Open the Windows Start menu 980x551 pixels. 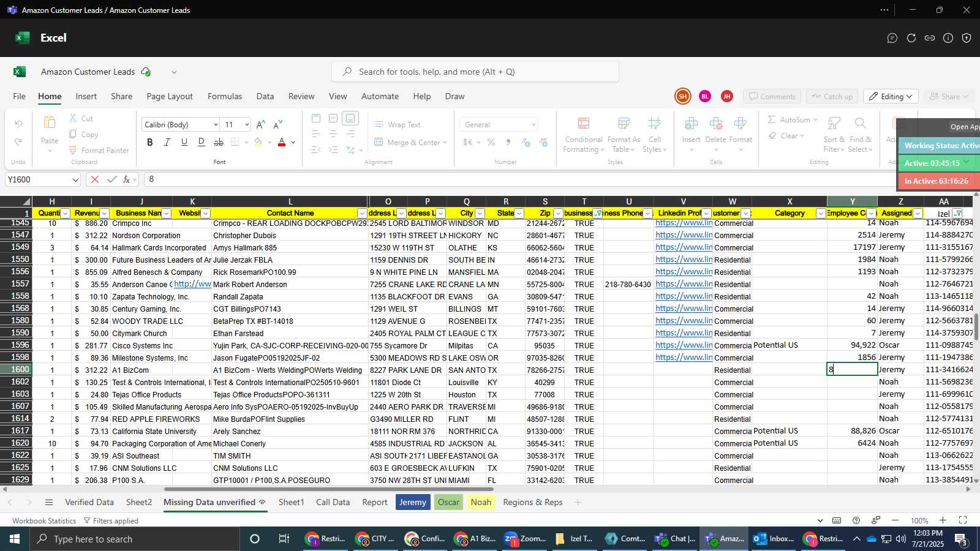(15, 539)
